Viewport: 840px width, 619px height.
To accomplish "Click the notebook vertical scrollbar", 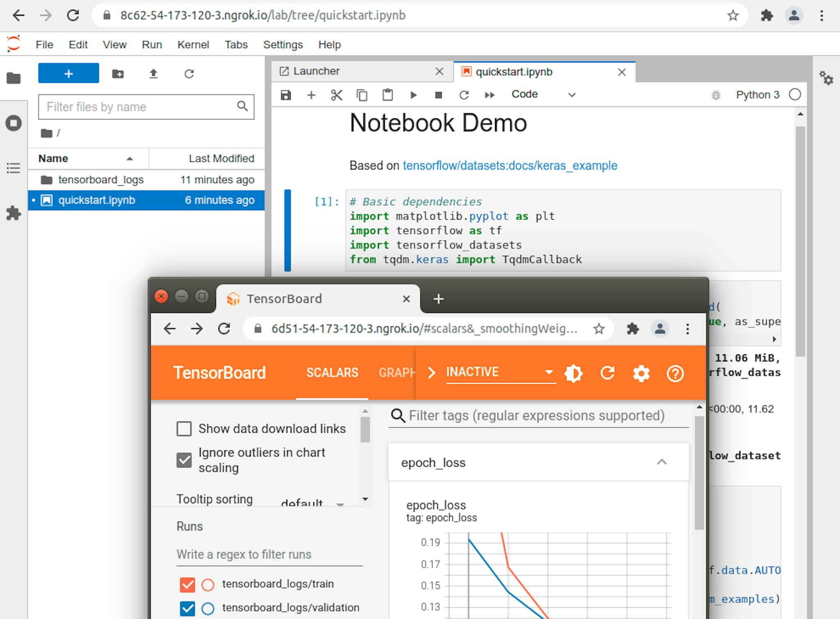I will [x=800, y=241].
